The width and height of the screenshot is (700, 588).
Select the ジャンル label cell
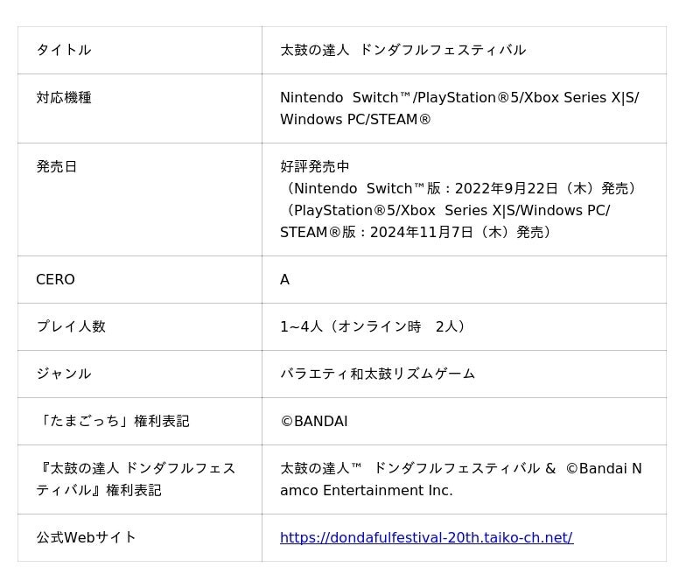tap(64, 374)
